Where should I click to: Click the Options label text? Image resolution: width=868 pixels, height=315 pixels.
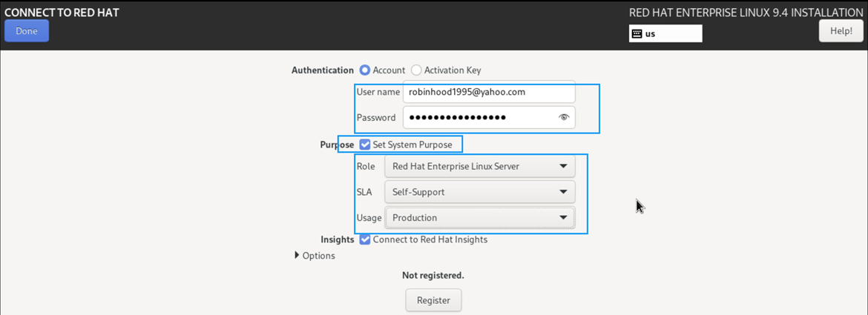[x=319, y=256]
